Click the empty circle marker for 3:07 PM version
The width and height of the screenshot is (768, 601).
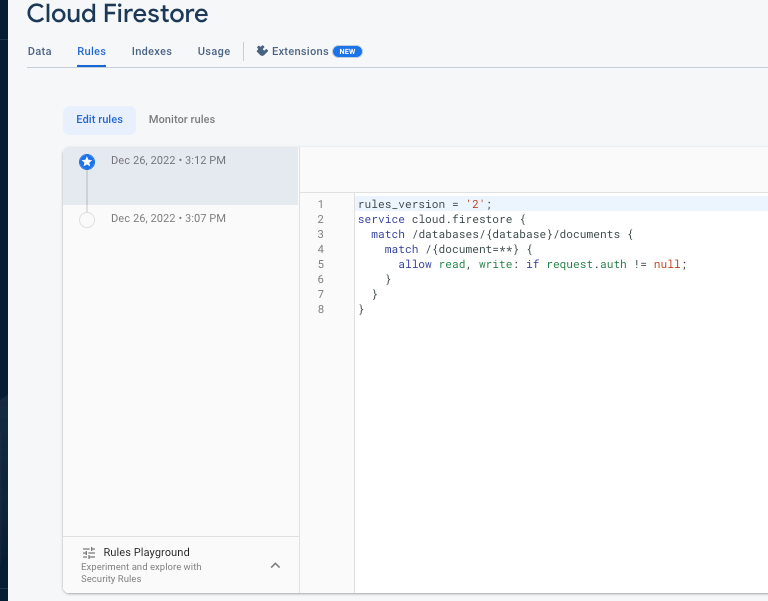(x=87, y=220)
